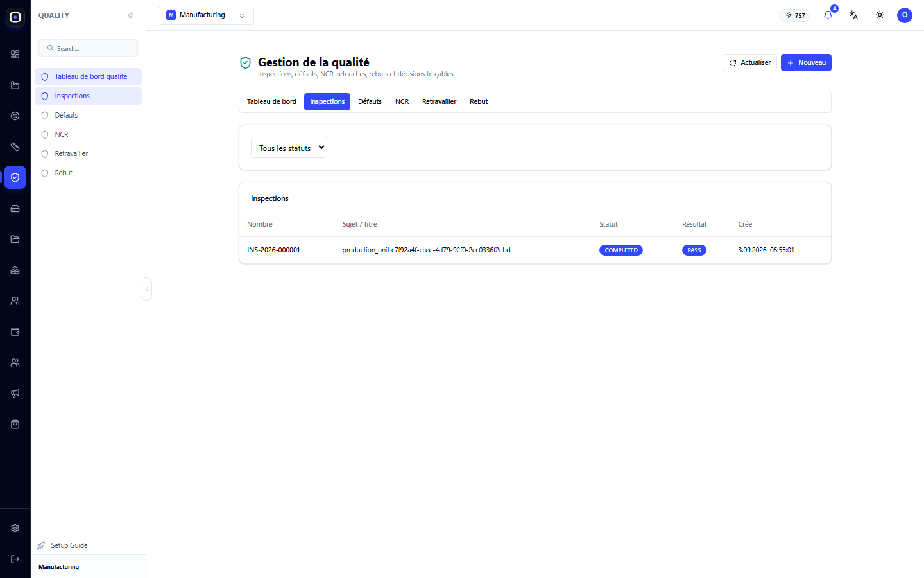Open Défauts in the sidebar

click(x=89, y=115)
